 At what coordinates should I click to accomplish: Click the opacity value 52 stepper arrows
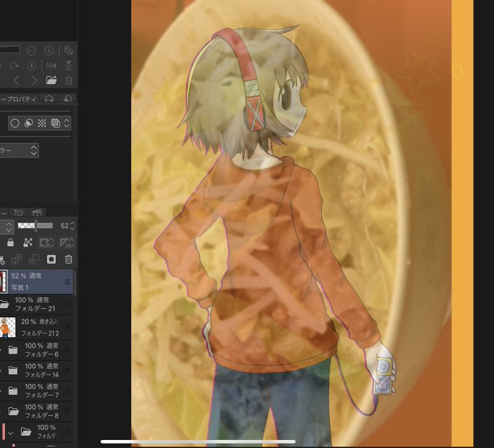73,226
